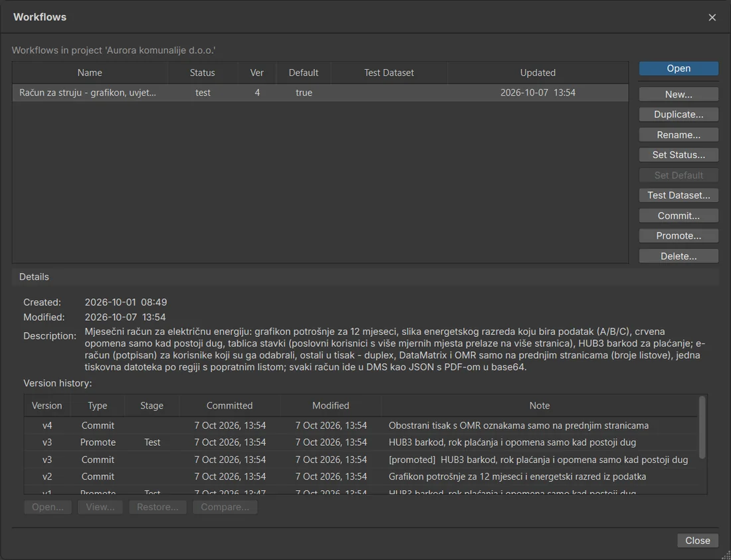Click the Modified column header in history
The width and height of the screenshot is (731, 560).
click(330, 406)
